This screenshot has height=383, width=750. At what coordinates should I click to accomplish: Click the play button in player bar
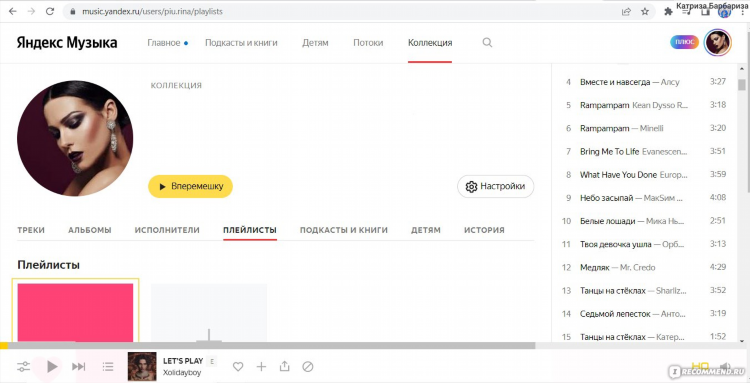point(52,367)
